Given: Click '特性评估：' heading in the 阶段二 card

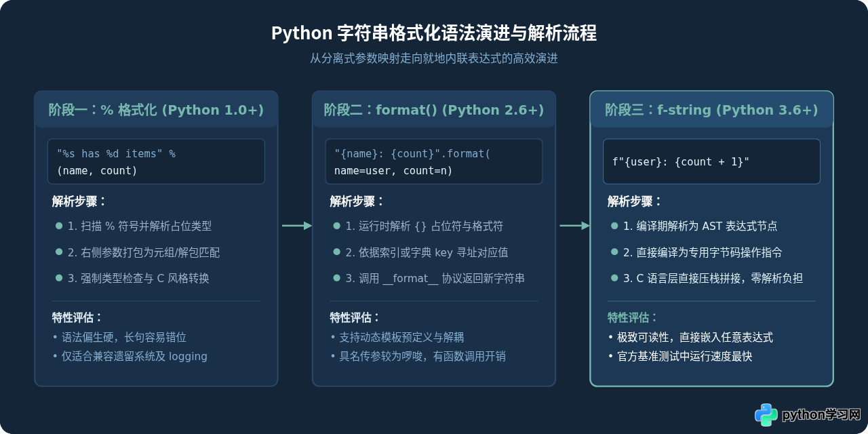Looking at the screenshot, I should pos(355,317).
